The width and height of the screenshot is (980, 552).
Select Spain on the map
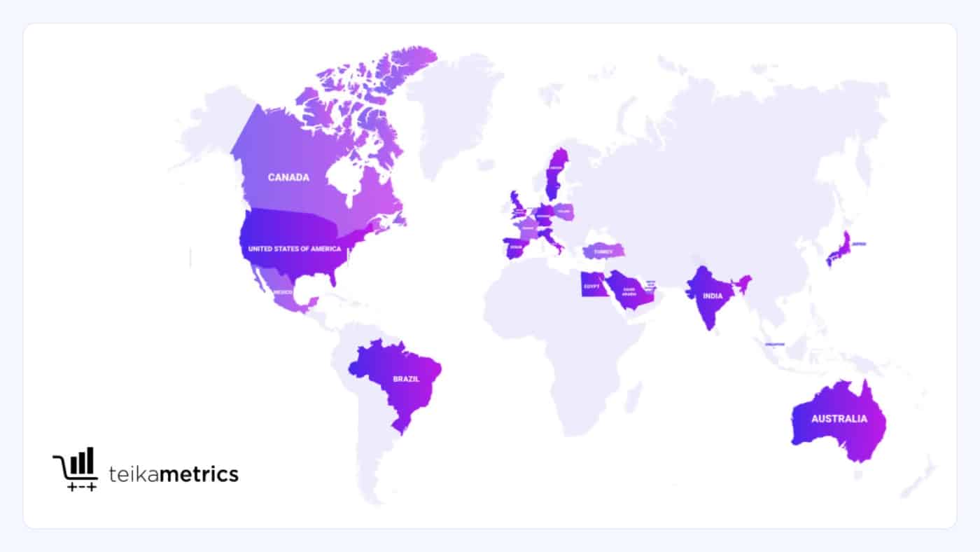tap(517, 248)
